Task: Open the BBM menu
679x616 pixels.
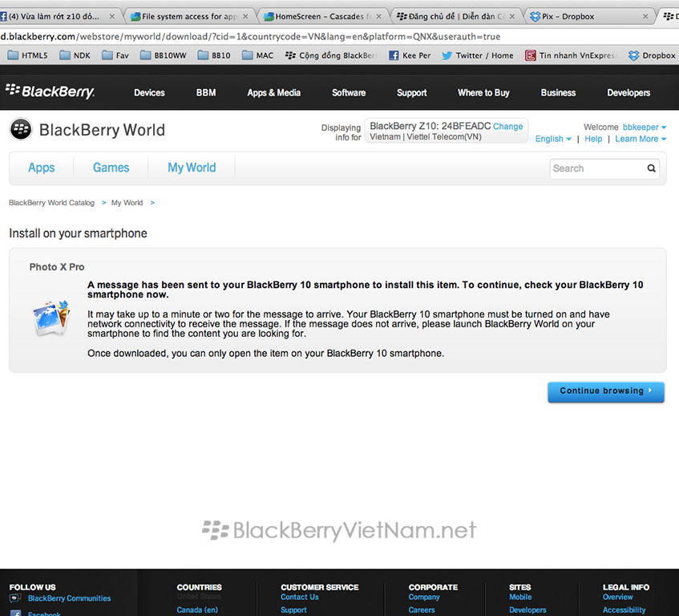Action: pos(206,93)
